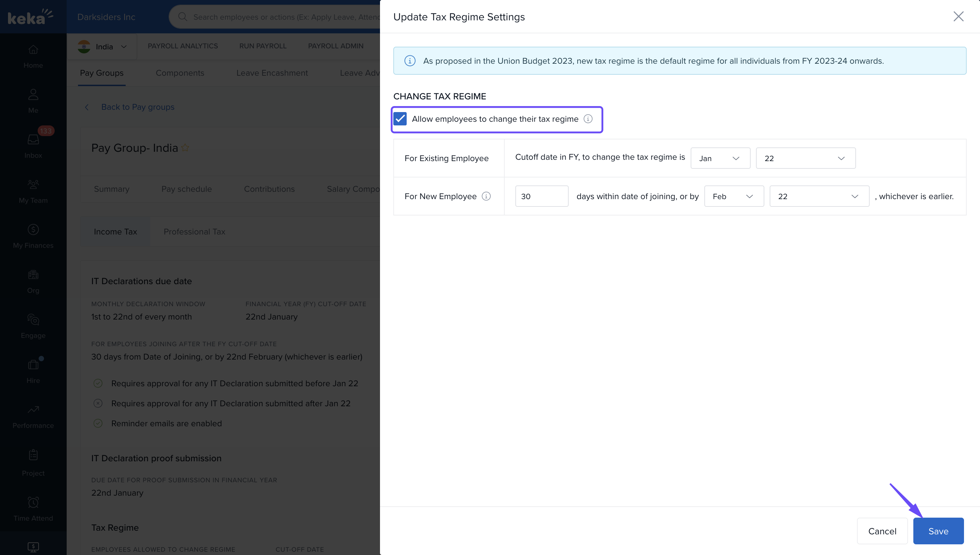Open the Run Payroll menu tab

262,46
